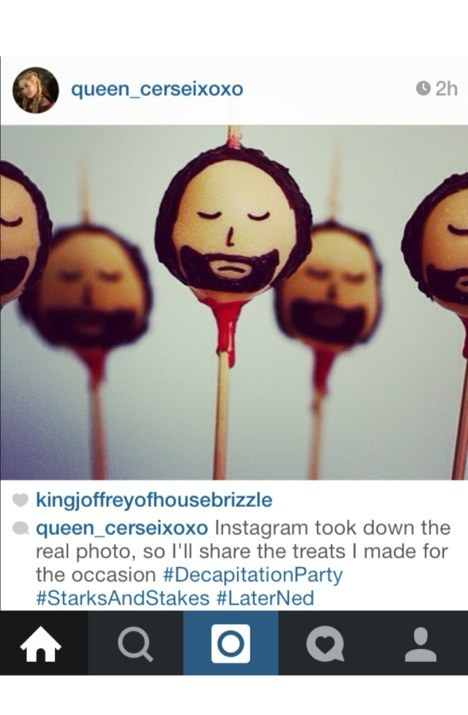
Task: Open kingjoffreyofhousebrizzle liker profile
Action: pos(154,500)
